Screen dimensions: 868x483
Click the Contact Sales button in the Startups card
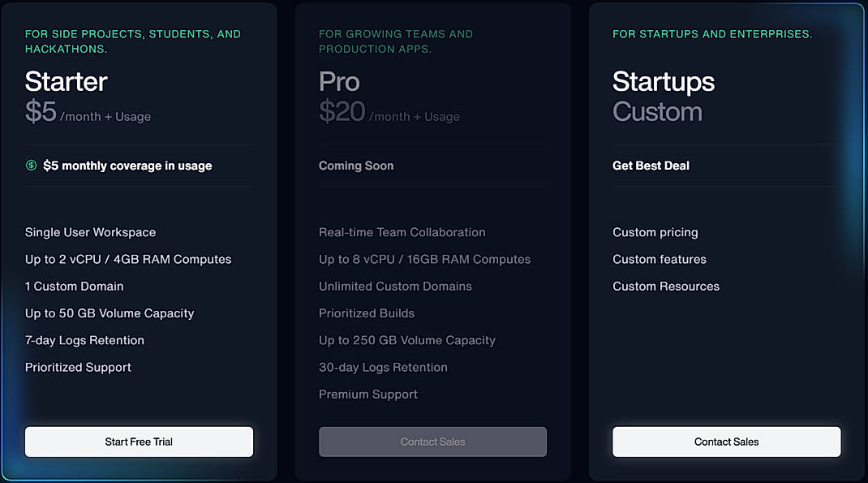[726, 442]
